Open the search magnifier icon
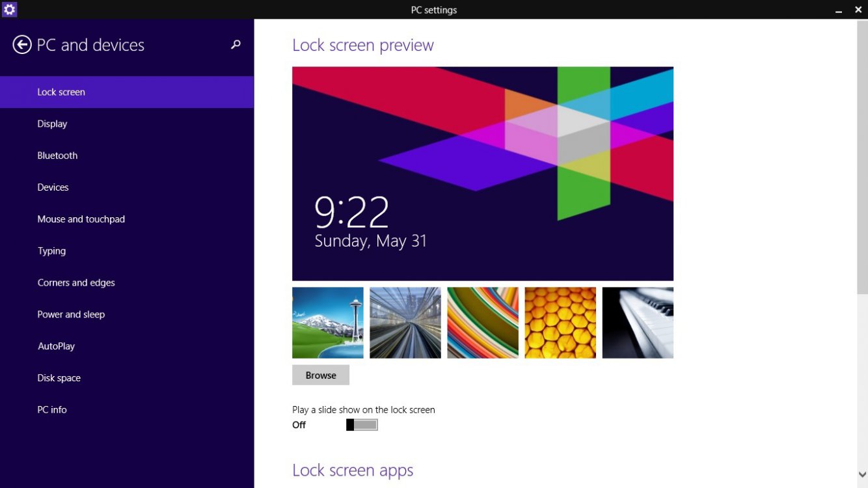868x488 pixels. [236, 44]
